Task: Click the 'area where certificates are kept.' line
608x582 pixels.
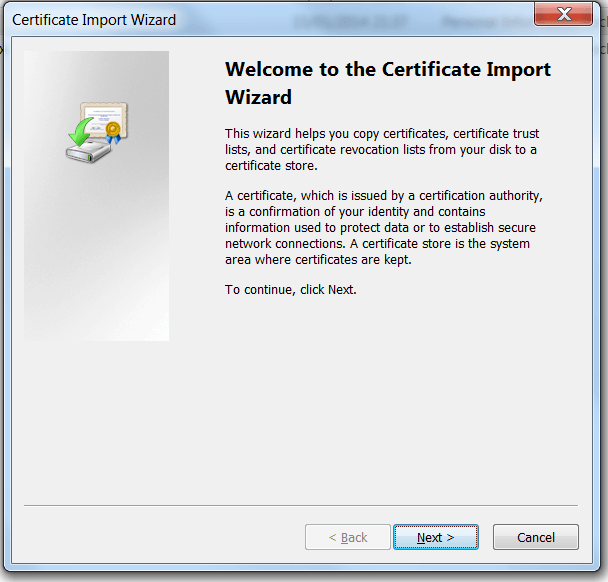Action: coord(318,260)
